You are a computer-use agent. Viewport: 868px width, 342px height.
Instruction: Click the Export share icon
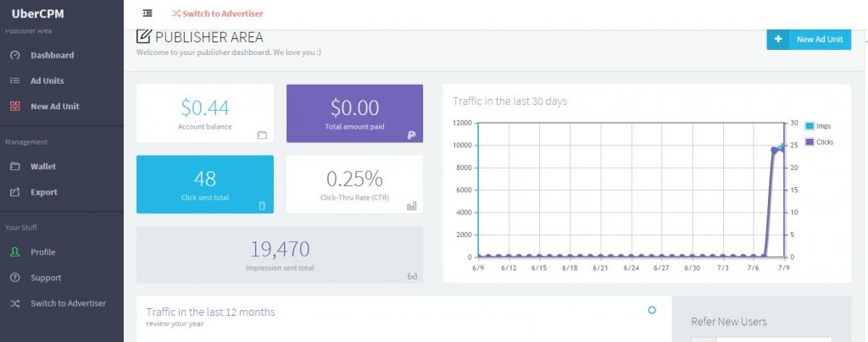15,191
